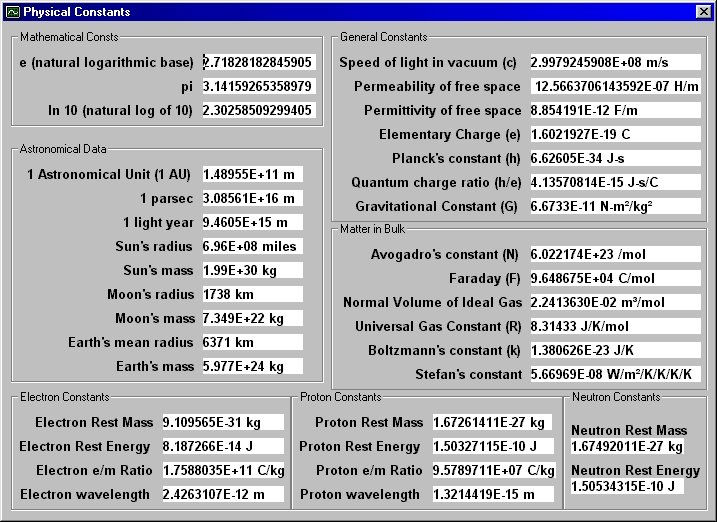Select the Gravitational Constant value field

pyautogui.click(x=615, y=206)
